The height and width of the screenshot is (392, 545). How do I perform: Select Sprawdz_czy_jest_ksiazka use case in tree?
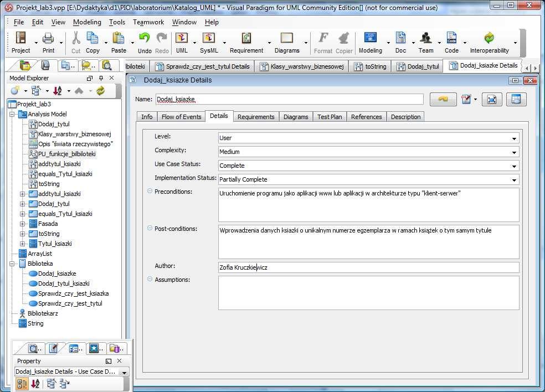(x=73, y=293)
